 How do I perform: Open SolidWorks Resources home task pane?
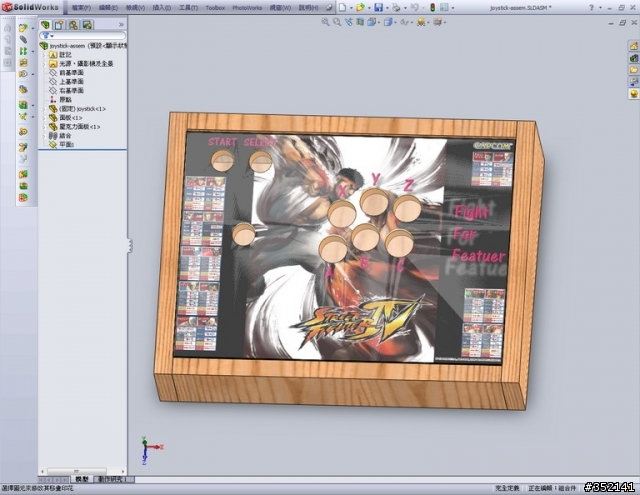tap(633, 46)
